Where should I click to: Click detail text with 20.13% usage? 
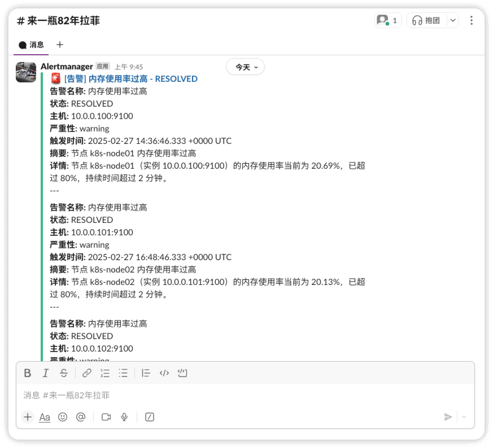(207, 288)
